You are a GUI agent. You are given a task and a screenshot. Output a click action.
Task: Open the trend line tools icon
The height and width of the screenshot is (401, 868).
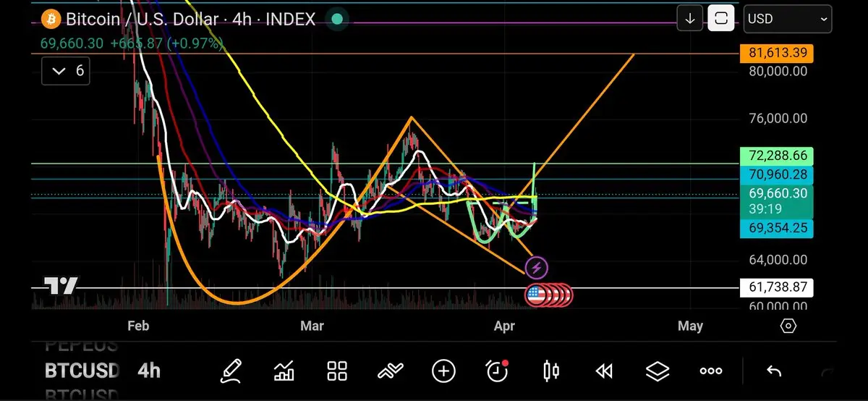[390, 371]
